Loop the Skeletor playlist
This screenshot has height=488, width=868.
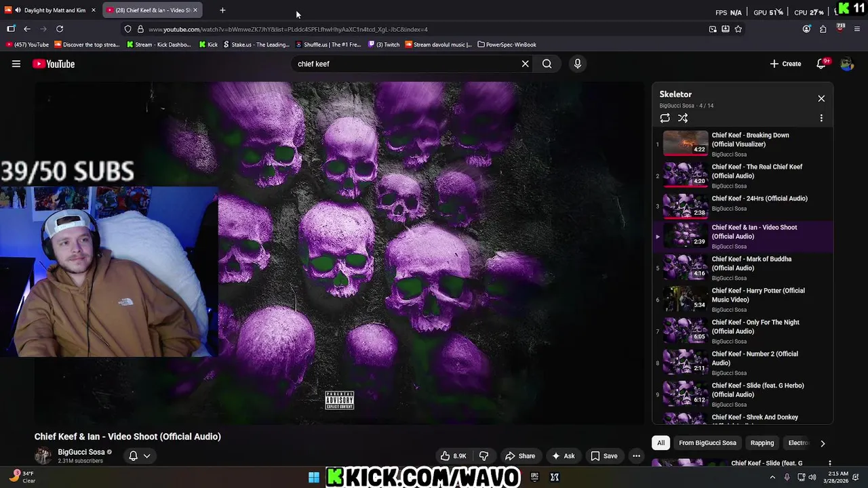665,118
